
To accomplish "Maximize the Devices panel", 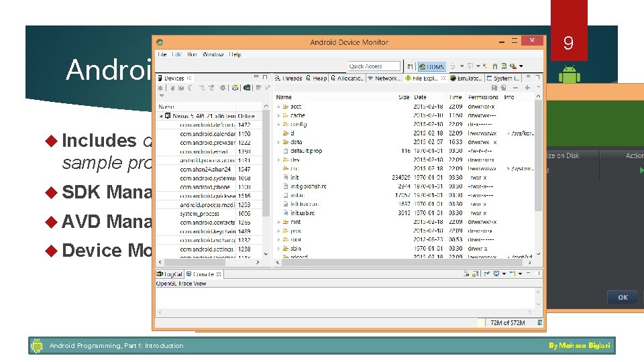I will click(265, 76).
